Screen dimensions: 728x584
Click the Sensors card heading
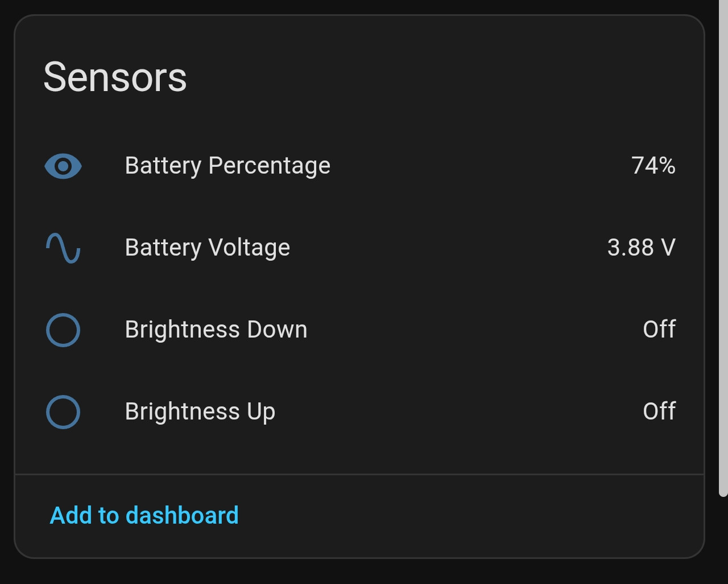click(115, 77)
